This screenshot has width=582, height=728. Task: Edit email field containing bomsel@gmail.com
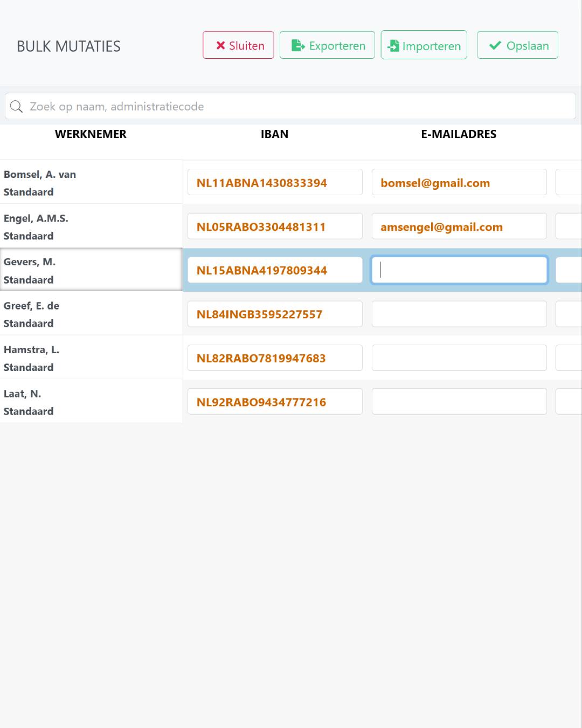459,183
